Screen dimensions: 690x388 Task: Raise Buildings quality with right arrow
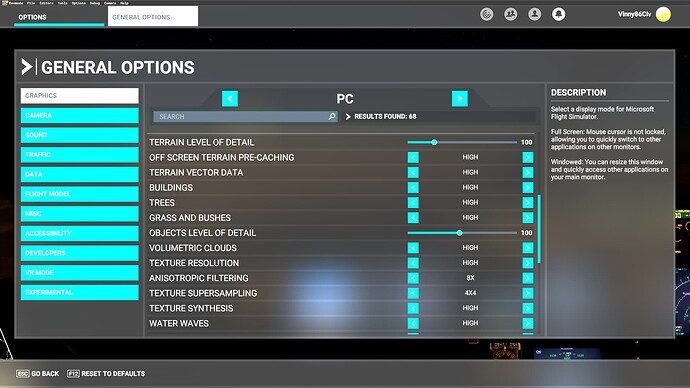[528, 187]
